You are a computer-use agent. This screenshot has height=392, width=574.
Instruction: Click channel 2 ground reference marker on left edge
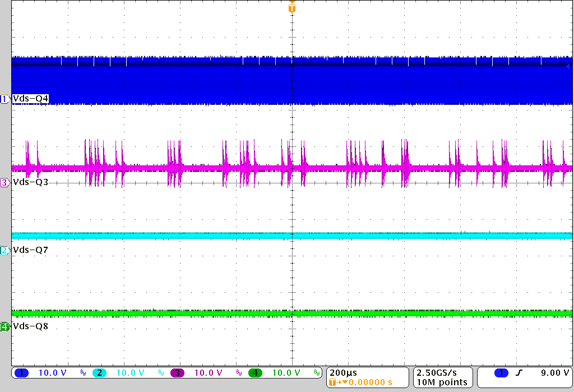point(4,250)
